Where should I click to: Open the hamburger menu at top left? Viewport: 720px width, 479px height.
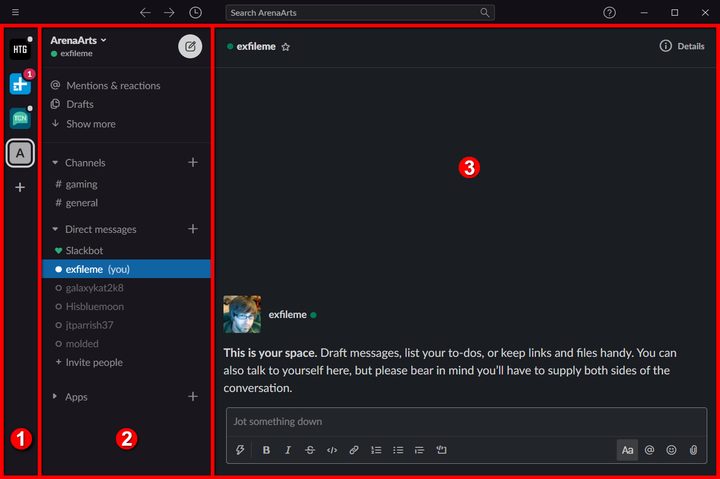pyautogui.click(x=15, y=12)
